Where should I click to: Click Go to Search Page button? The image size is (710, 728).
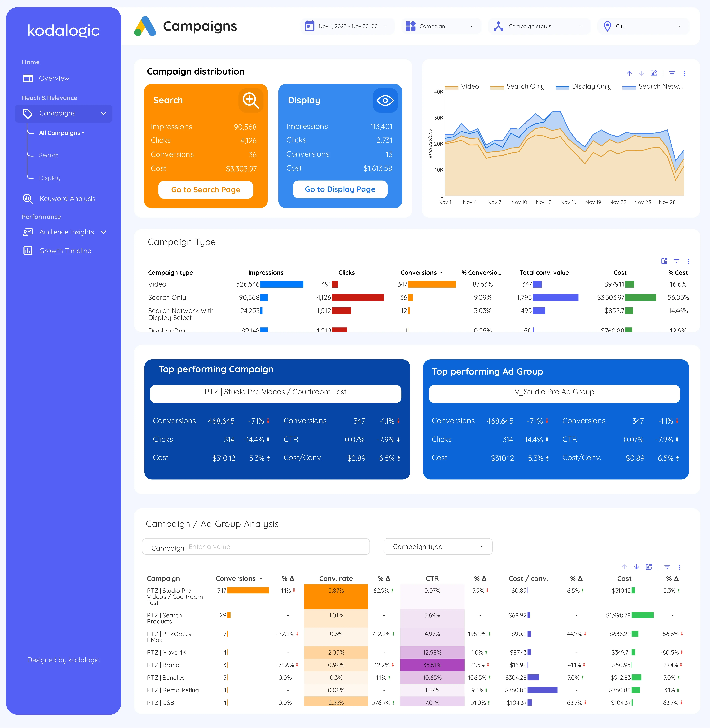(x=206, y=190)
